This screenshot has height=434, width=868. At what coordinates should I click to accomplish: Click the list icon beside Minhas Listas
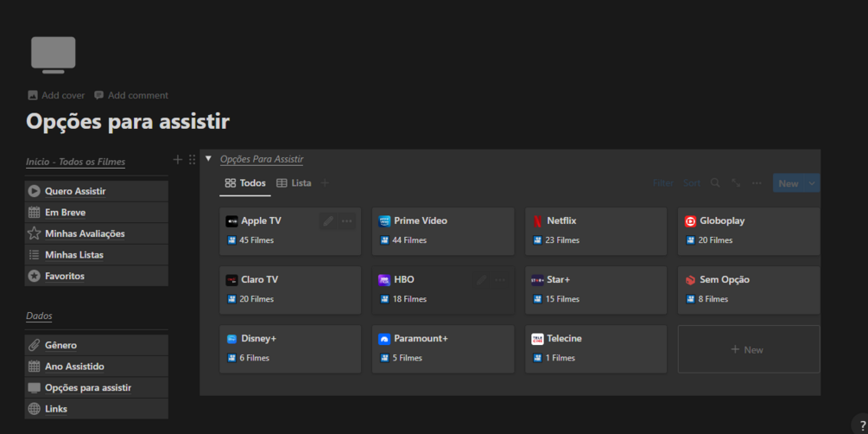pyautogui.click(x=35, y=255)
